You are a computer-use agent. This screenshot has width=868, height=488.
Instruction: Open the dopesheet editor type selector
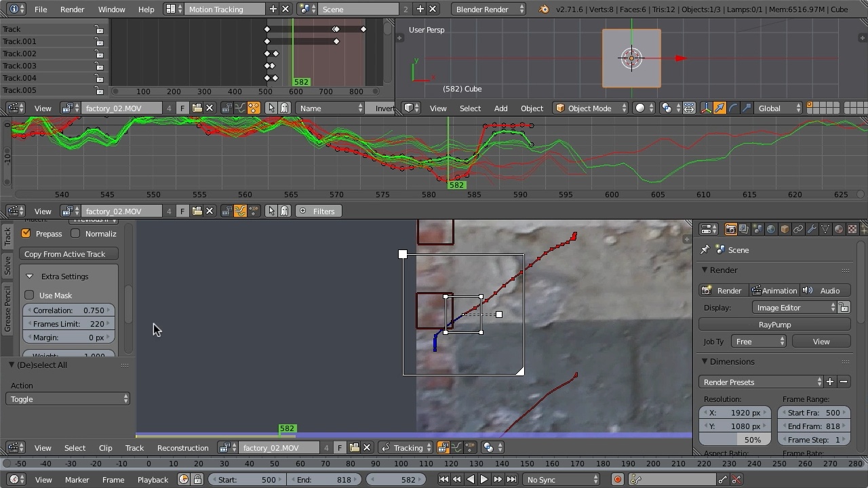14,108
